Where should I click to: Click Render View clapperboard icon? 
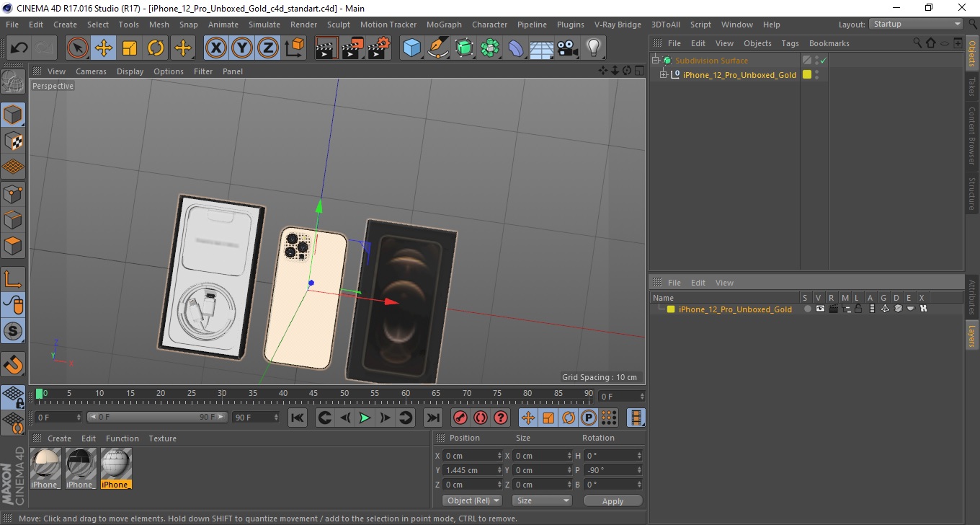tap(326, 48)
